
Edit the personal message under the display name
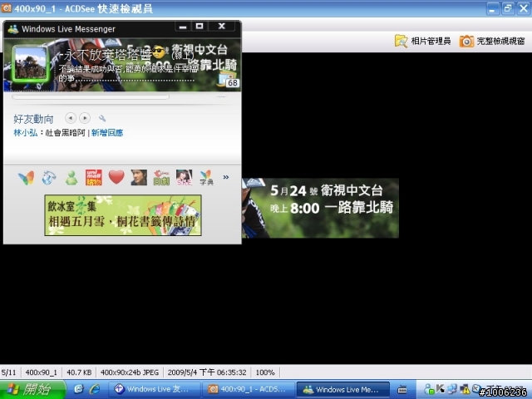[127, 73]
